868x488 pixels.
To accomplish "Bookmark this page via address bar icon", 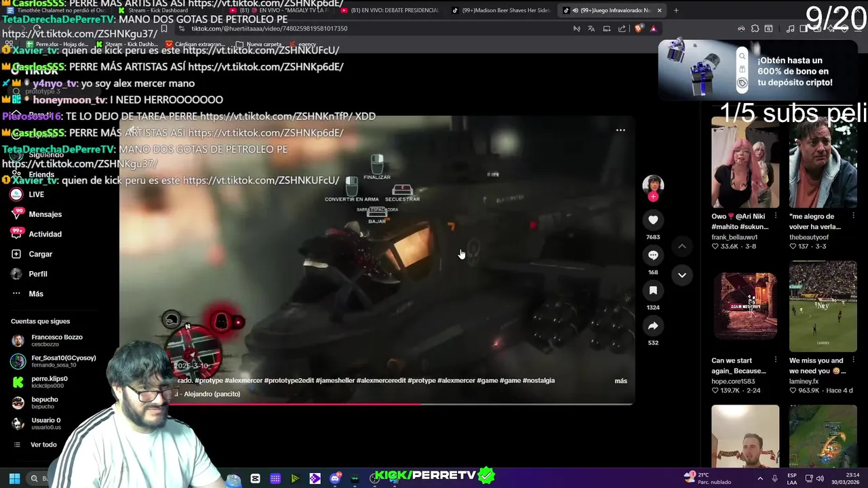I will click(163, 28).
